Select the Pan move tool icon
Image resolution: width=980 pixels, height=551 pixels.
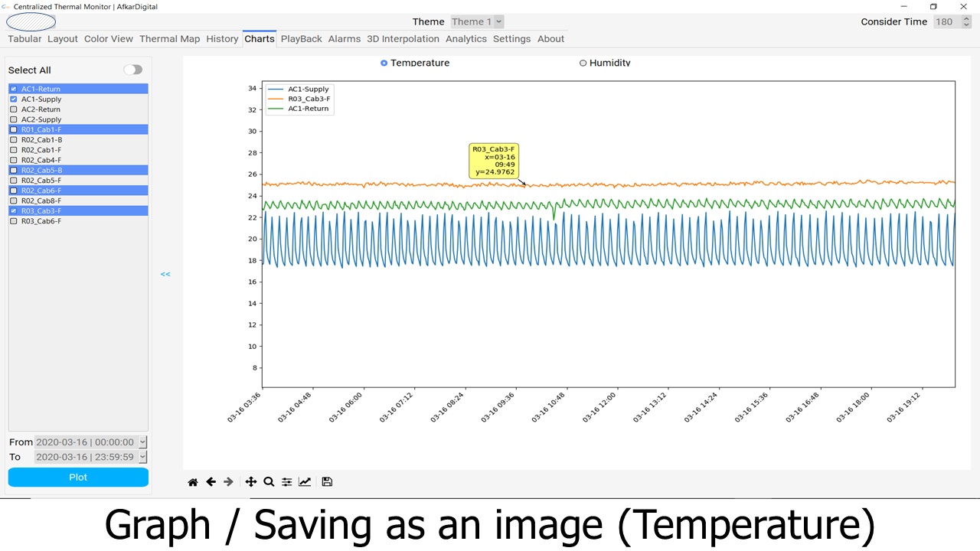[250, 482]
